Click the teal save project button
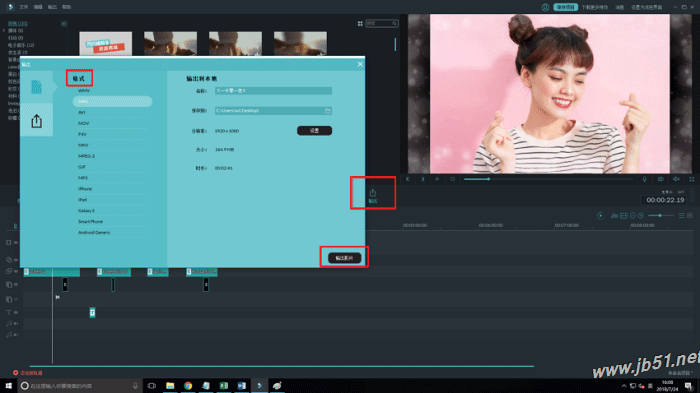Viewport: 700px width, 393px height. click(x=566, y=7)
